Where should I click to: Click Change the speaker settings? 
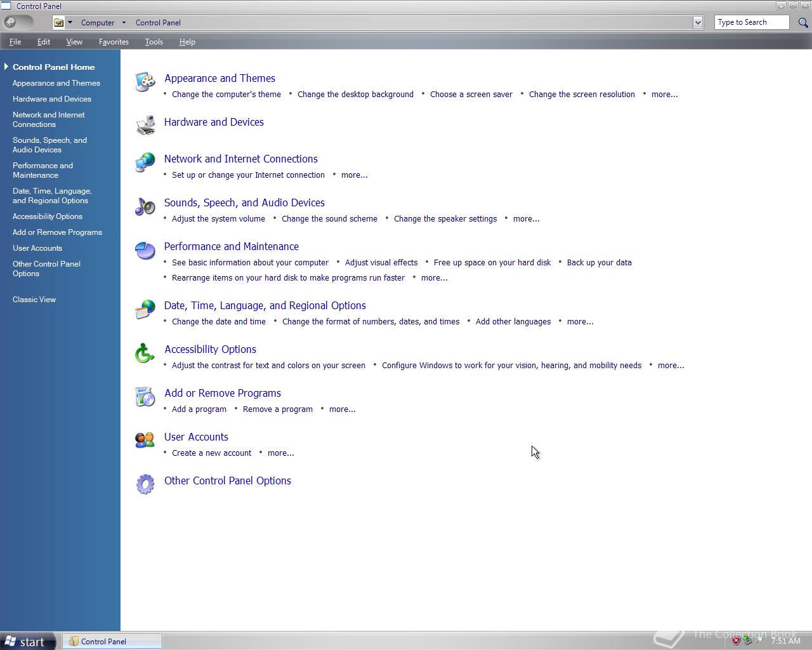(445, 218)
